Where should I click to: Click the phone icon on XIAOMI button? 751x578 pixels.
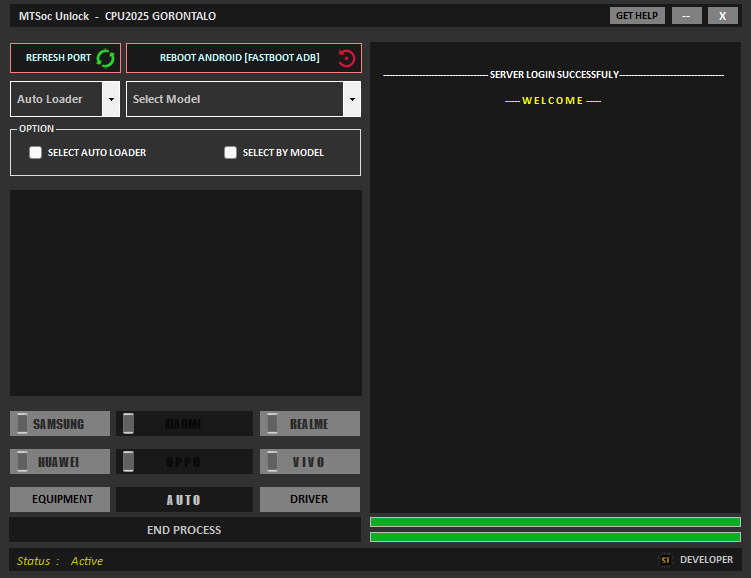[128, 423]
